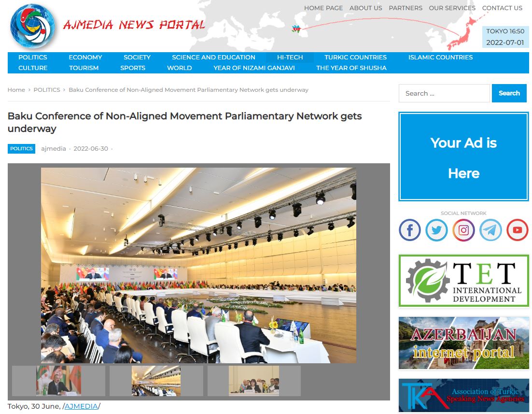Select SOCIETY category

137,57
